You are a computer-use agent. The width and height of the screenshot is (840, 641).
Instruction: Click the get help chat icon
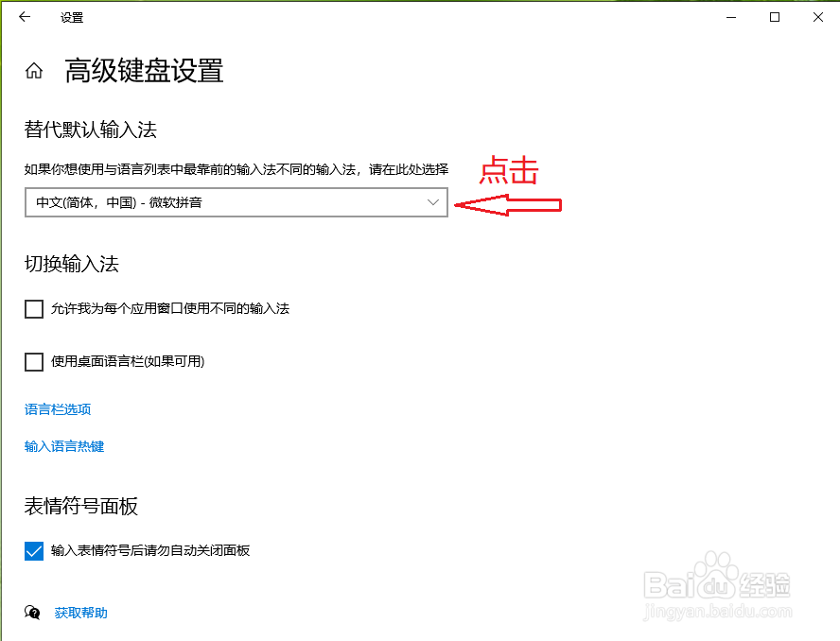point(33,612)
